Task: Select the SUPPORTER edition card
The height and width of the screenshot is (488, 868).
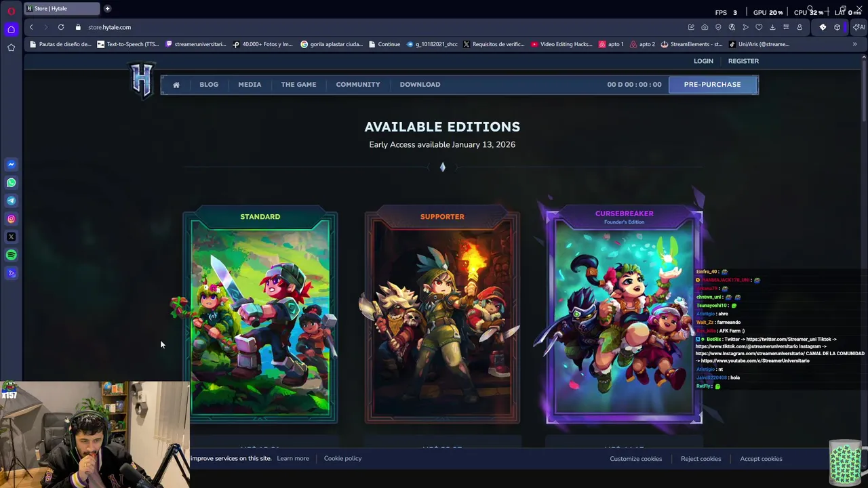Action: pos(442,315)
